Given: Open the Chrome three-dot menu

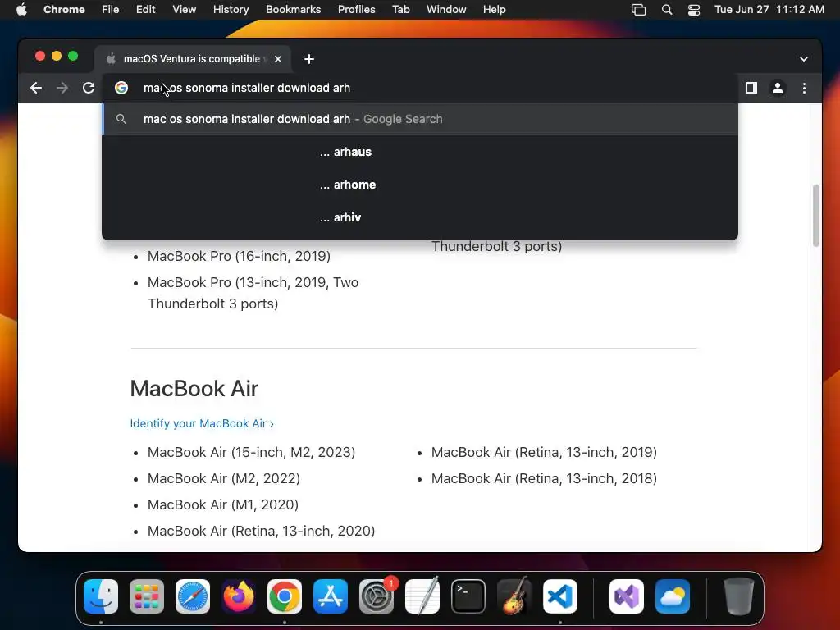Looking at the screenshot, I should tap(804, 88).
